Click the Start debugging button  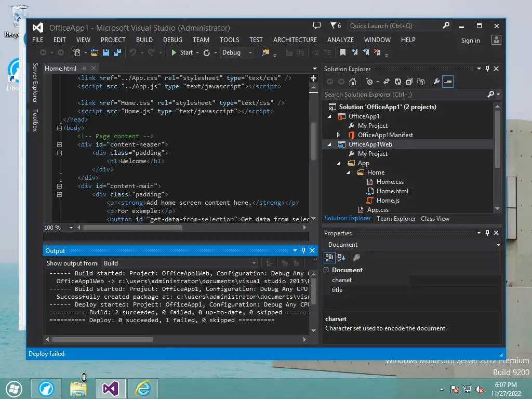[182, 52]
